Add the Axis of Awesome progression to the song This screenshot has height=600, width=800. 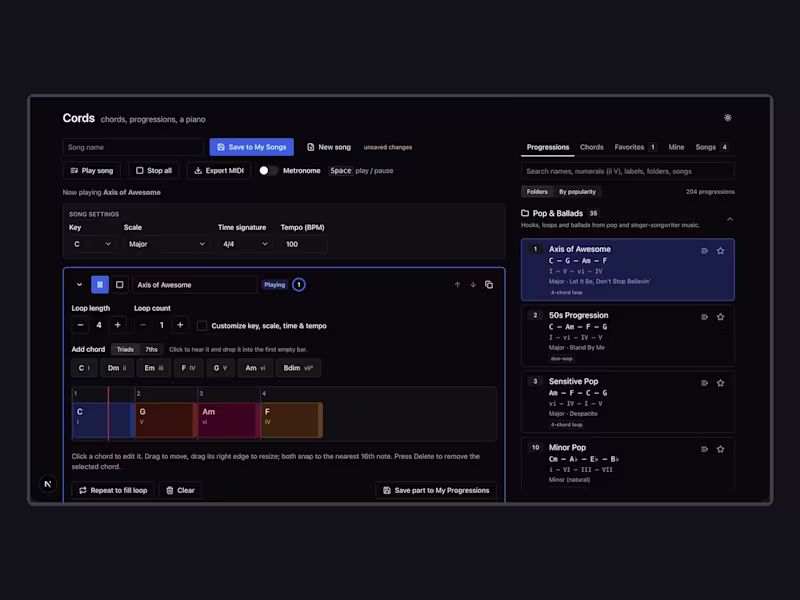[x=704, y=251]
